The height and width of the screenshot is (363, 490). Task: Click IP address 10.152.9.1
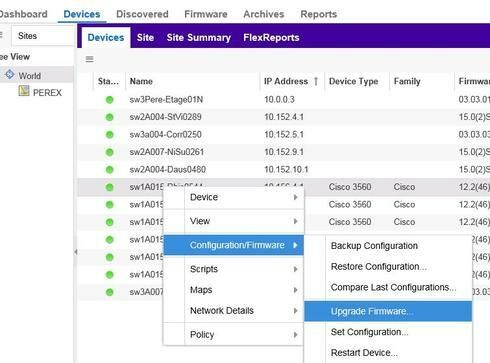(x=284, y=152)
